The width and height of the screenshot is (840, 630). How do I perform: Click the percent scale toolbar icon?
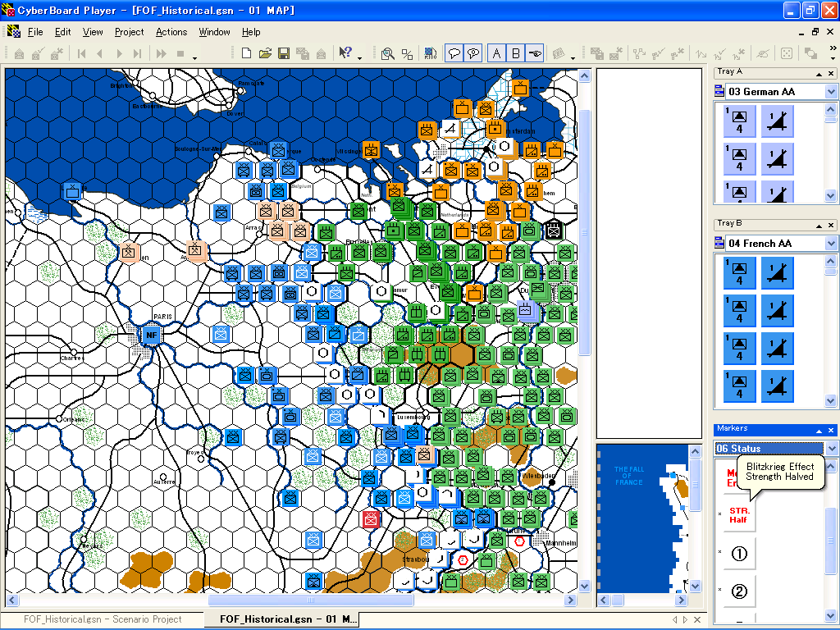[x=407, y=53]
